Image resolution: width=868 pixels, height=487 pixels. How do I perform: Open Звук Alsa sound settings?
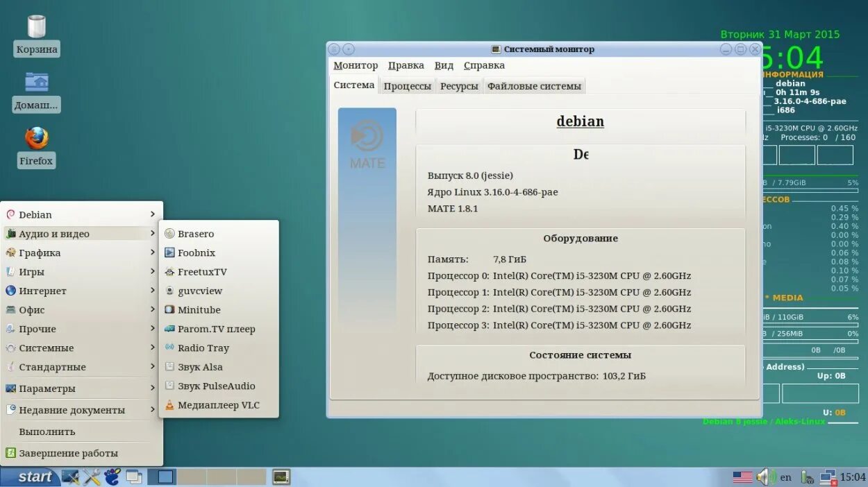click(x=219, y=368)
